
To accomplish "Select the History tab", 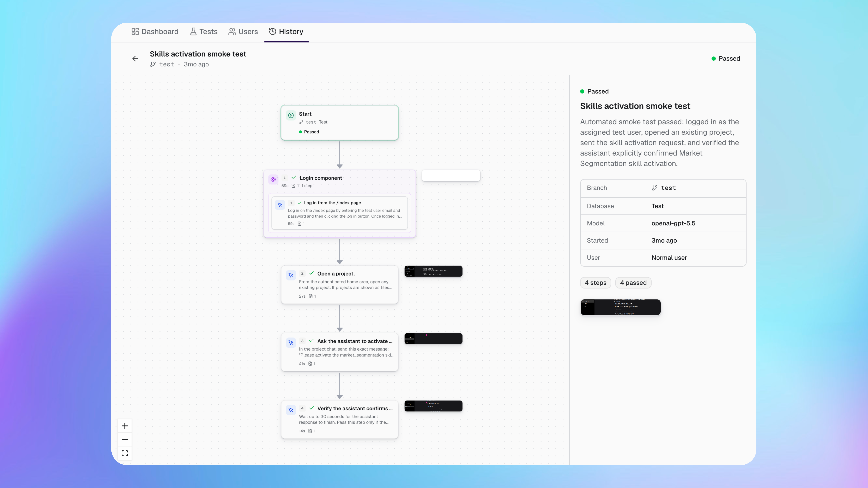I will click(286, 32).
